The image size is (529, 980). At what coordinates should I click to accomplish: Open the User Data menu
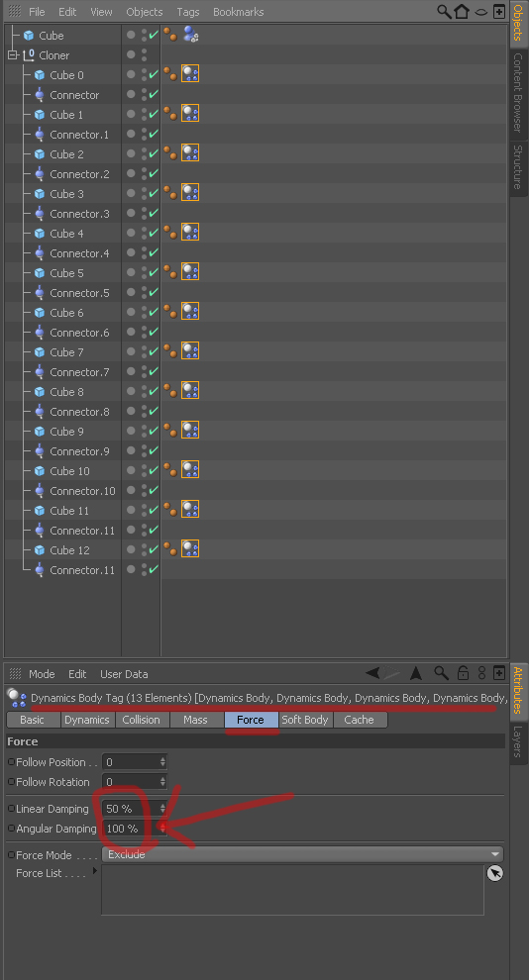[124, 674]
